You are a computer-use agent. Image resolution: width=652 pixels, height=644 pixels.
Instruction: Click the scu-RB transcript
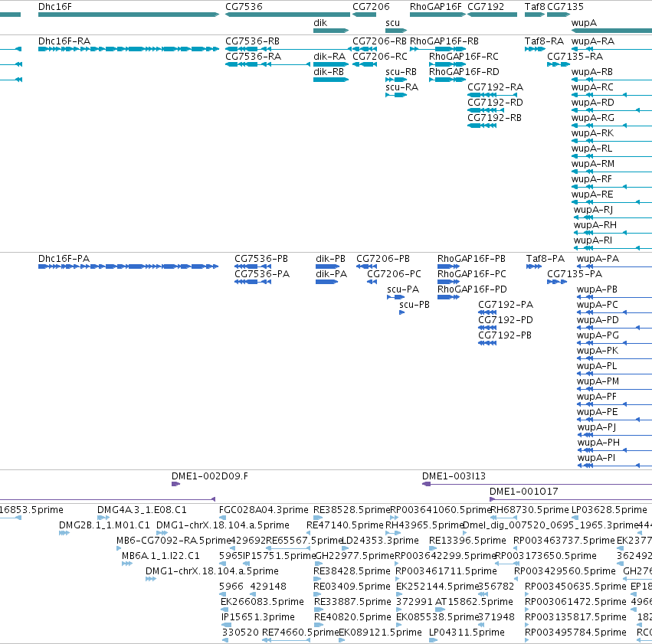(396, 80)
